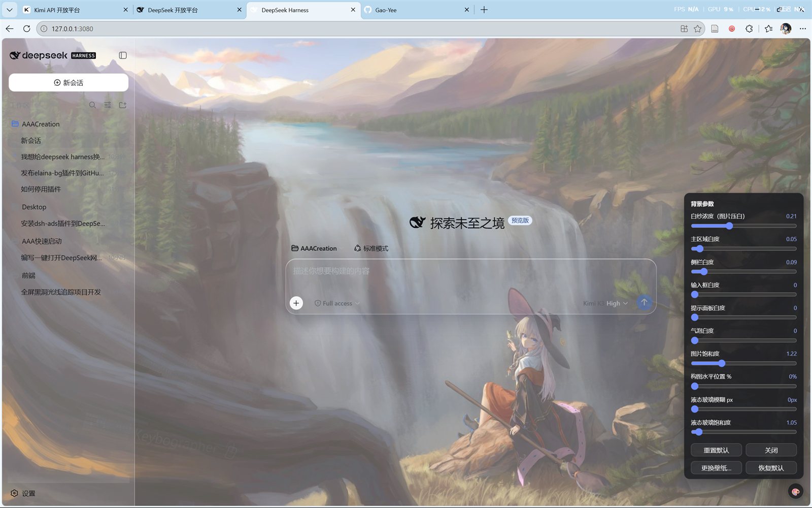
Task: Open the workspace search magnifier icon
Action: tap(92, 105)
